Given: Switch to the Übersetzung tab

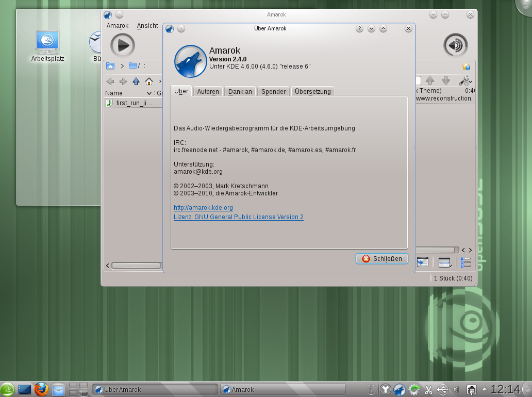Looking at the screenshot, I should point(312,91).
